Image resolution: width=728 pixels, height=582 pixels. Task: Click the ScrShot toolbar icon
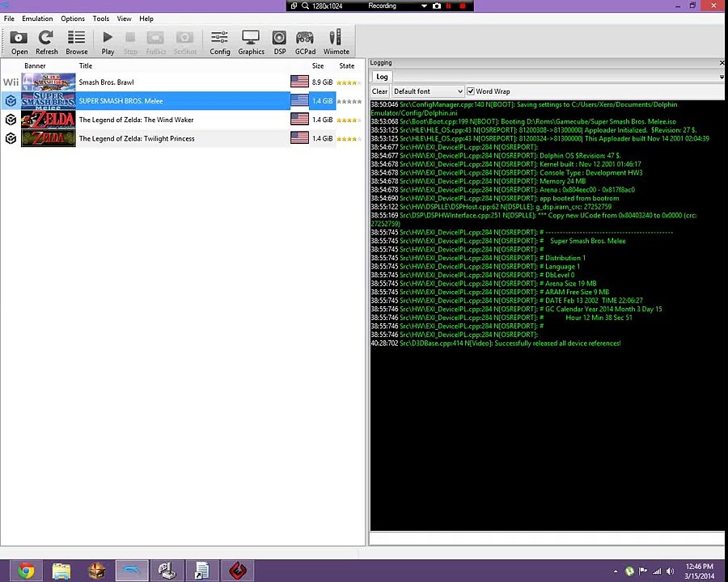[x=184, y=42]
